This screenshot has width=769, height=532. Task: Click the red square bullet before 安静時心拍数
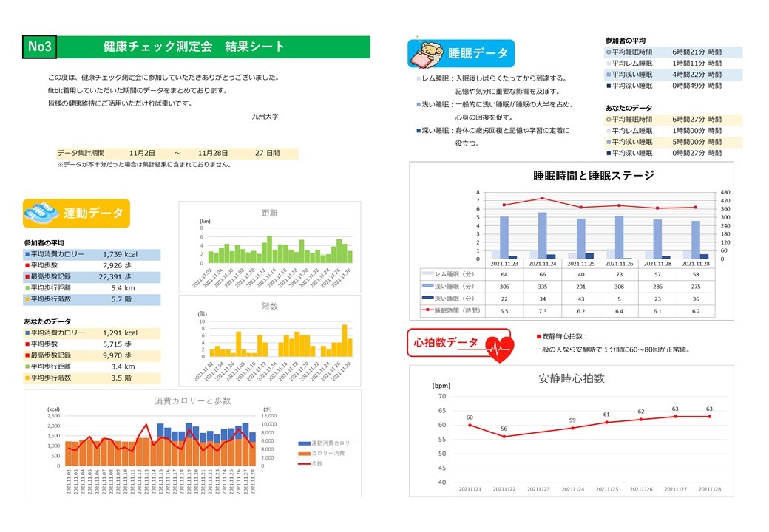538,336
